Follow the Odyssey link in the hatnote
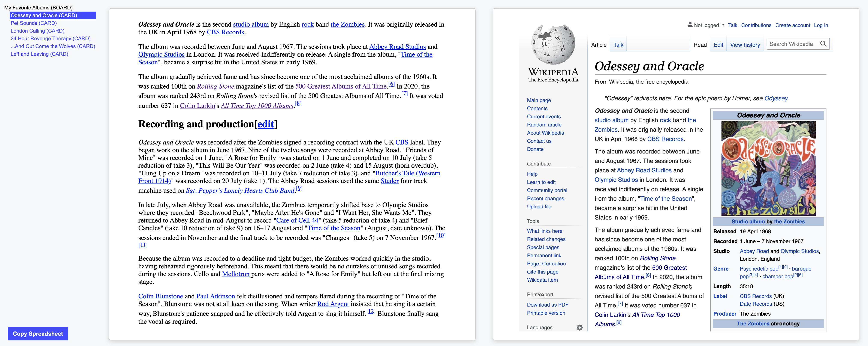 coord(776,98)
